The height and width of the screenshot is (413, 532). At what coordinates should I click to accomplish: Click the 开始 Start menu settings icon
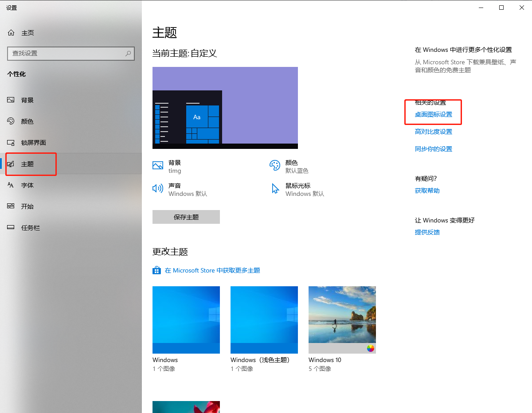[11, 206]
